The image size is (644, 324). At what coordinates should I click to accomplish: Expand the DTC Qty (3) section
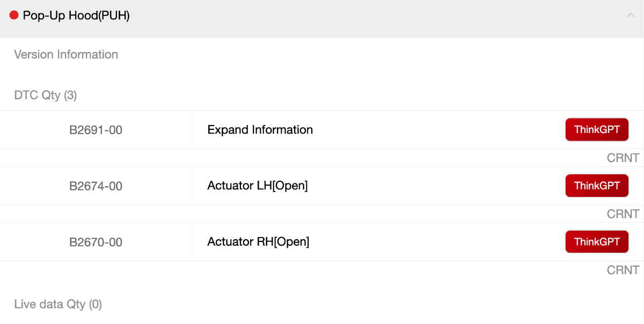click(46, 95)
